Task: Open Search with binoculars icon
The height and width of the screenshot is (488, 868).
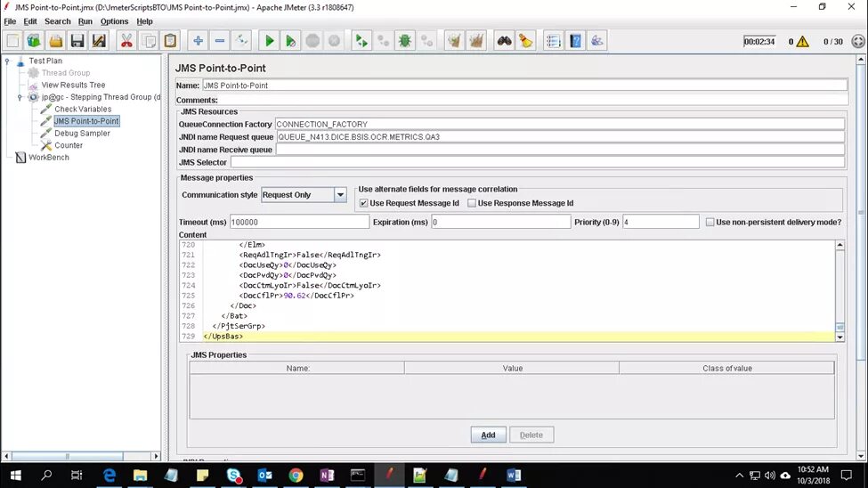Action: [x=504, y=40]
